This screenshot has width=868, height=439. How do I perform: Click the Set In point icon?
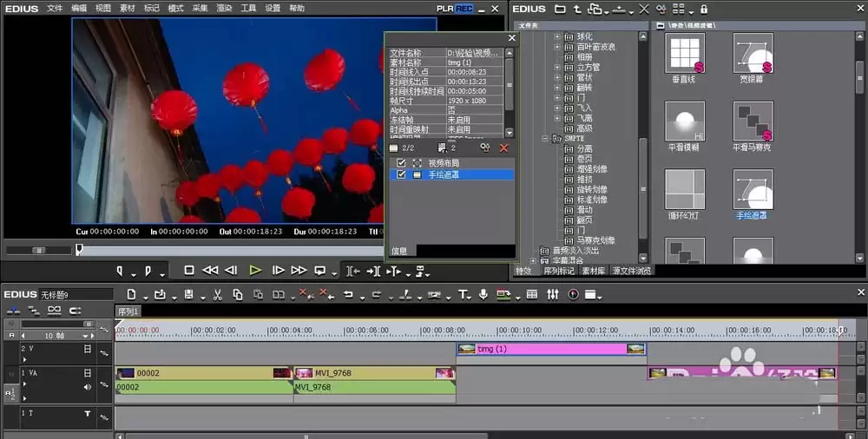click(x=120, y=271)
